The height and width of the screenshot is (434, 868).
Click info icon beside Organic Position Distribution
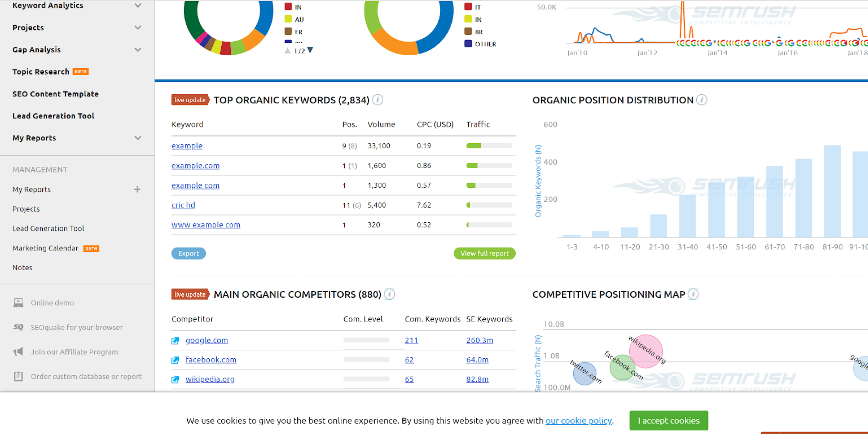[x=702, y=100]
